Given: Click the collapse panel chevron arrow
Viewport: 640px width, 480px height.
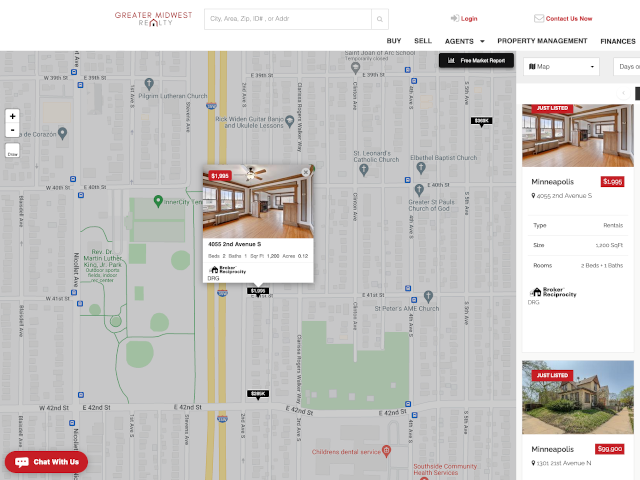Looking at the screenshot, I should pos(623,93).
